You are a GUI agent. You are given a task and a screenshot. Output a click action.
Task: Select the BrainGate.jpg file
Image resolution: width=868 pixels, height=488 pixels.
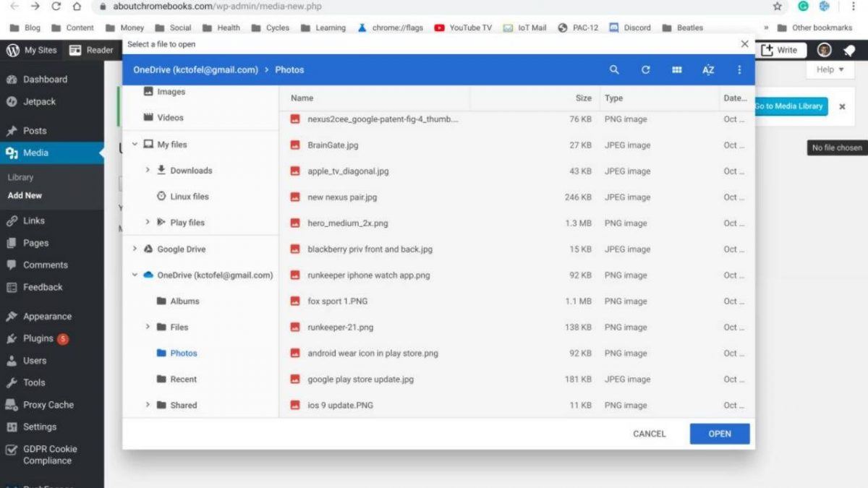tap(333, 145)
